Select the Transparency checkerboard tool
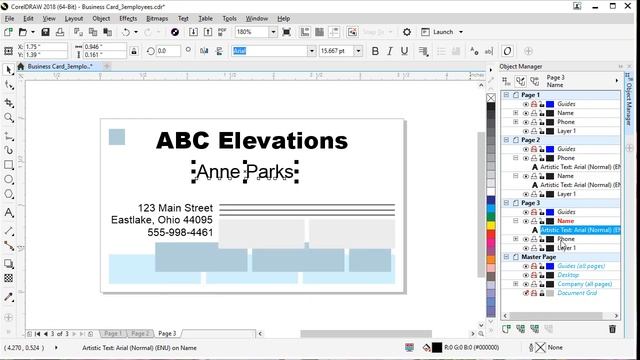640x360 pixels. click(x=9, y=278)
